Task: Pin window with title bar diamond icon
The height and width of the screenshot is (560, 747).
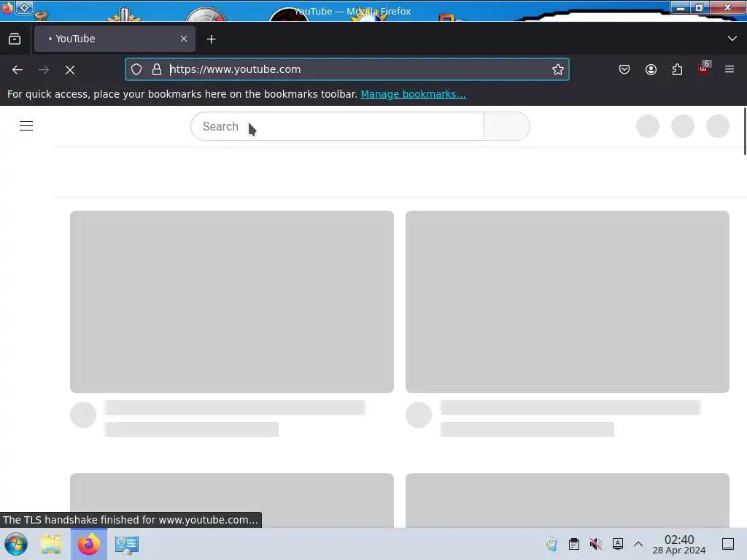Action: tap(24, 7)
